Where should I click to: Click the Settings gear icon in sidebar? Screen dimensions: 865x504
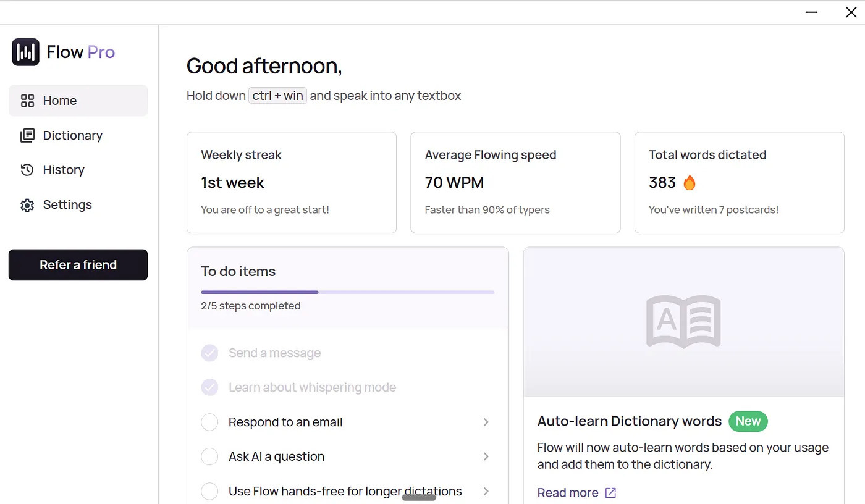point(27,205)
